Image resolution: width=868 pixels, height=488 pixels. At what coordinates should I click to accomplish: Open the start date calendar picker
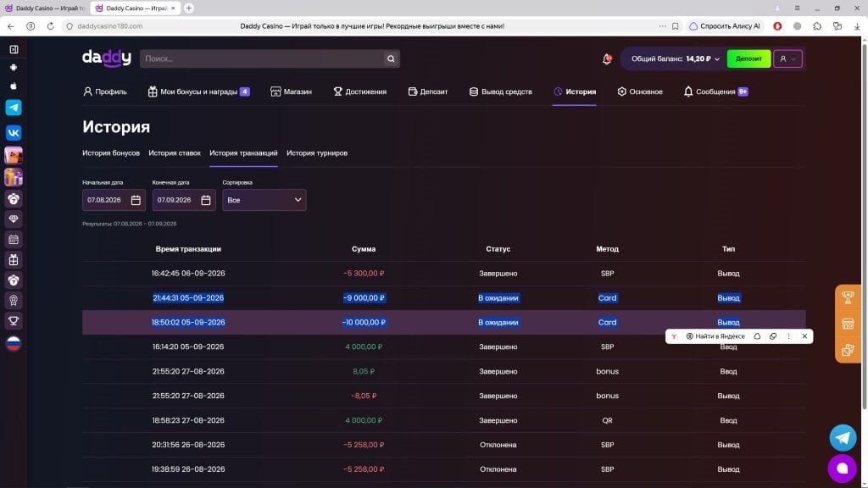click(136, 200)
